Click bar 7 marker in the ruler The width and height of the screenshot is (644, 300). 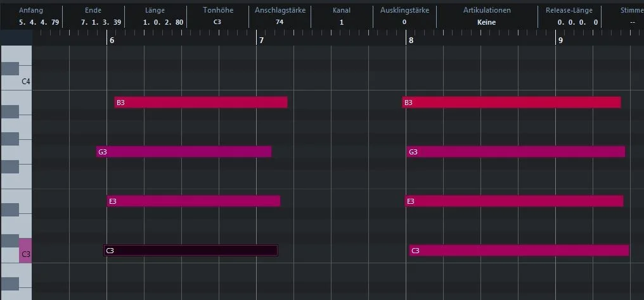[x=261, y=40]
